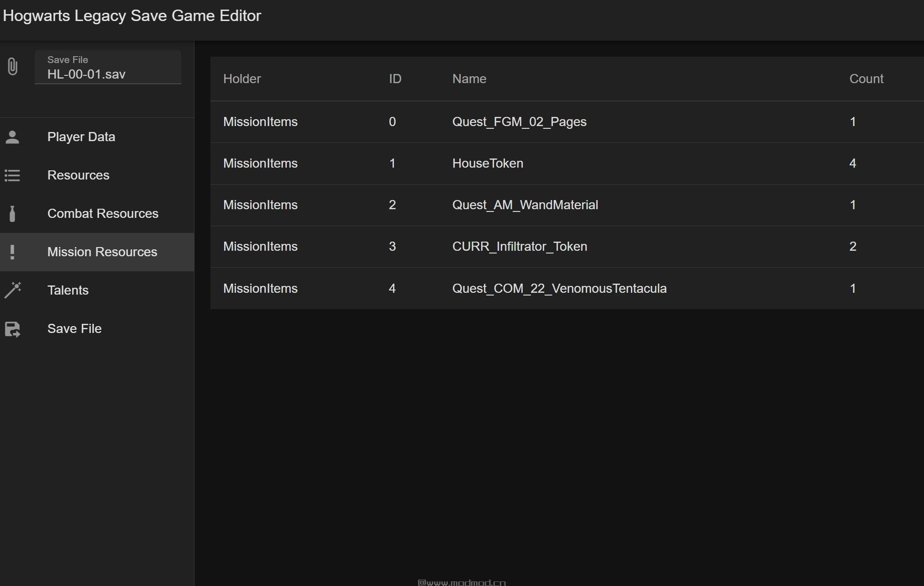Click count 1 in Quest_FGM_02_Pages row

(x=853, y=122)
